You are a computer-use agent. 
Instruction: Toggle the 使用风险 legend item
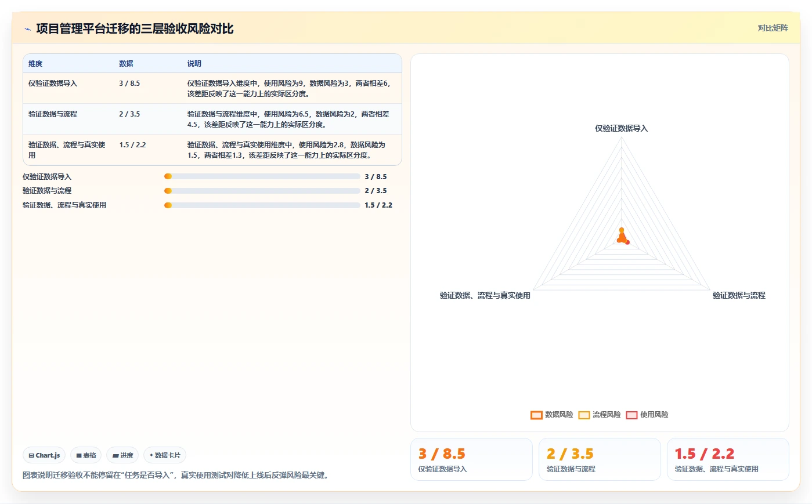(647, 415)
